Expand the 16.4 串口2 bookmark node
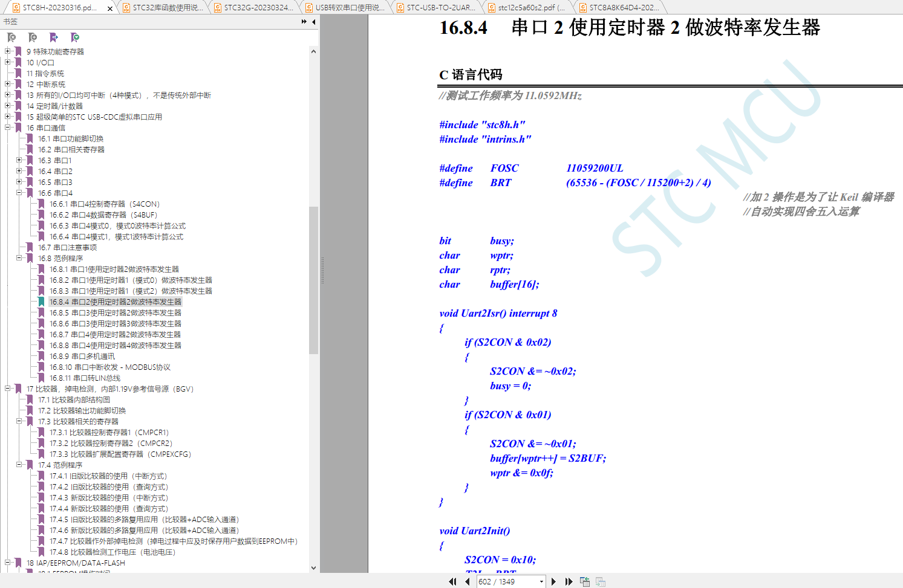903x588 pixels. (x=19, y=171)
